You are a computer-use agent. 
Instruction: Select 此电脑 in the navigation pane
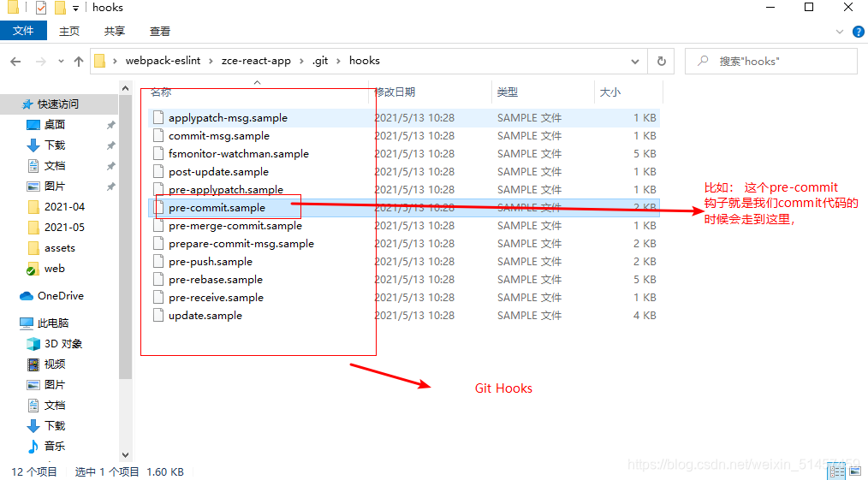pos(52,323)
